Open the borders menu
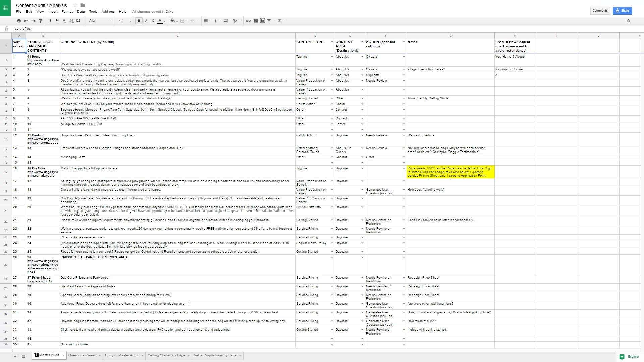Screen dimensions: 644x362 (183, 21)
